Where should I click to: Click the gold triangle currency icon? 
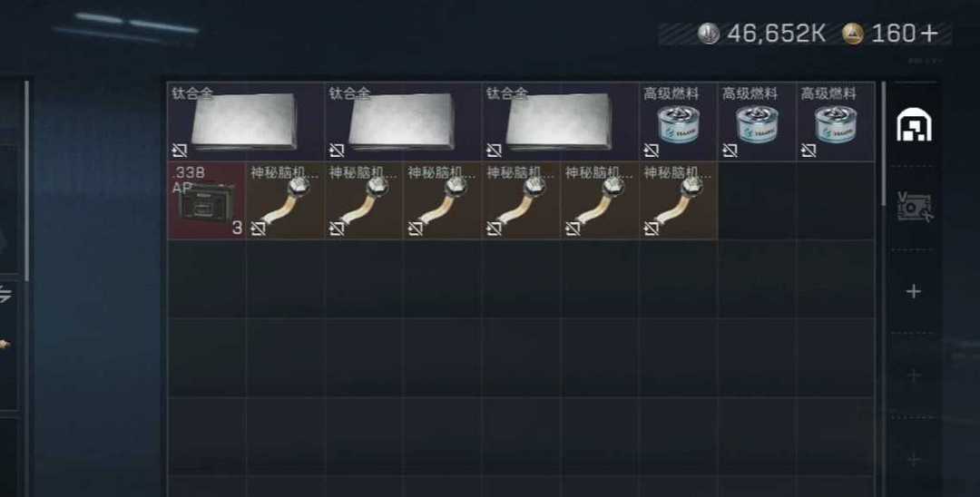coord(852,33)
